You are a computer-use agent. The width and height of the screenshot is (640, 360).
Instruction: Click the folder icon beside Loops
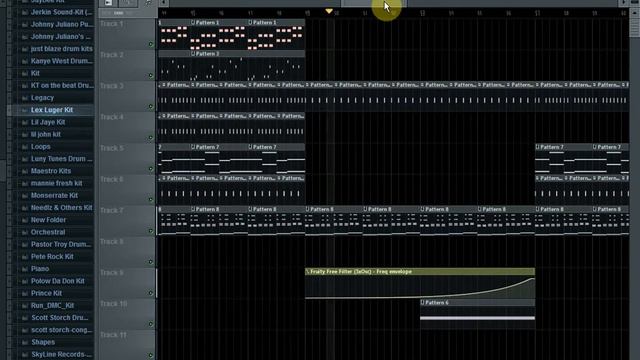pyautogui.click(x=24, y=147)
